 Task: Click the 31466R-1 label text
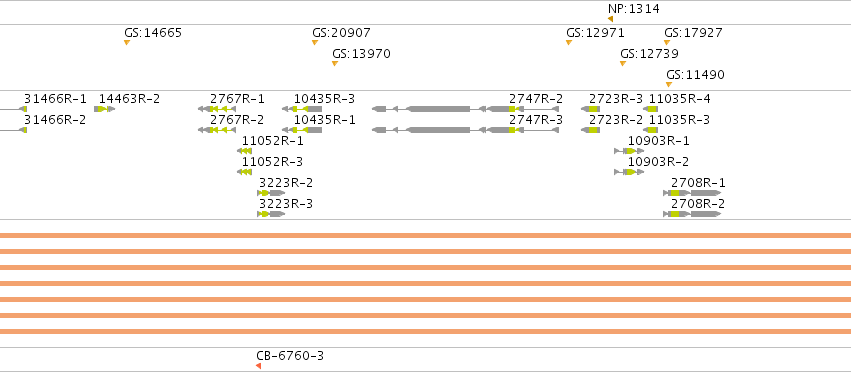(x=55, y=99)
